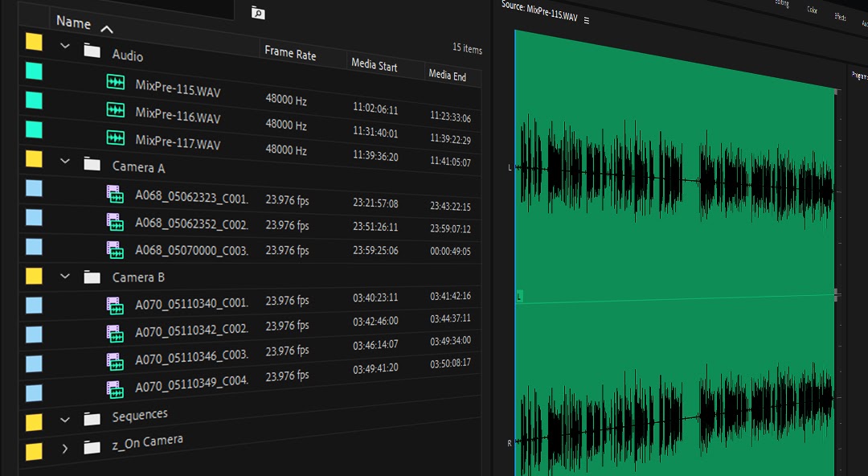Click A068_05062352_C002 video clip icon
Viewport: 868px width, 476px height.
click(115, 222)
